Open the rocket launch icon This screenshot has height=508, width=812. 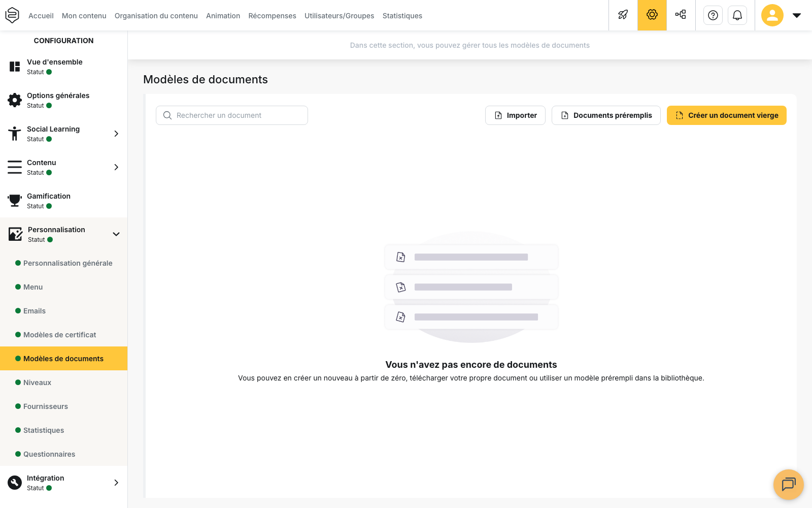pos(623,15)
